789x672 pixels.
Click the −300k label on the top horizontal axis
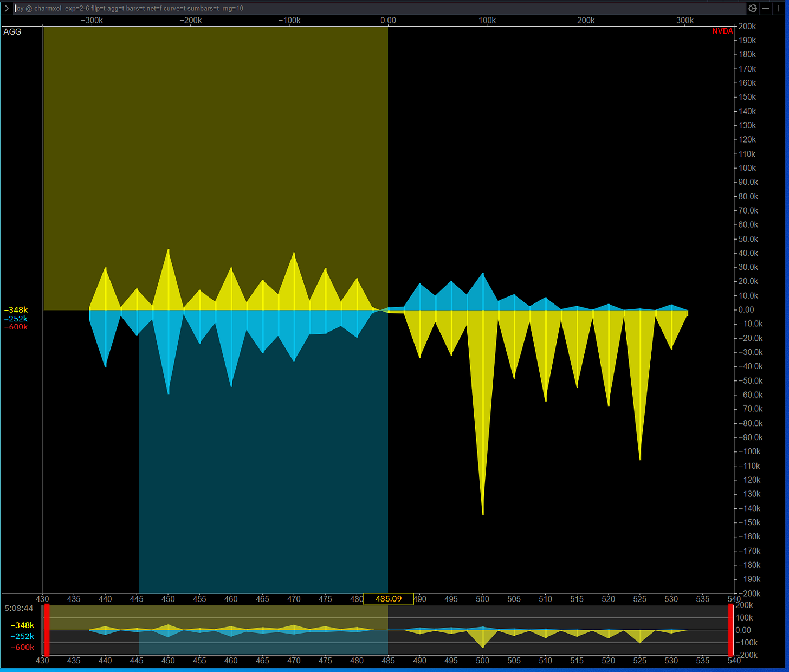pyautogui.click(x=92, y=20)
